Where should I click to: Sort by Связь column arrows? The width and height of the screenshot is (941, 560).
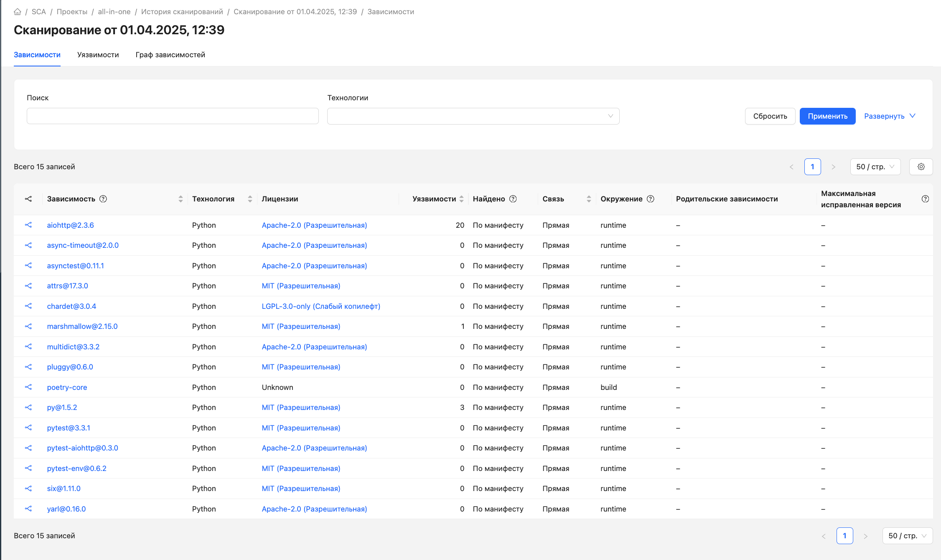(589, 199)
